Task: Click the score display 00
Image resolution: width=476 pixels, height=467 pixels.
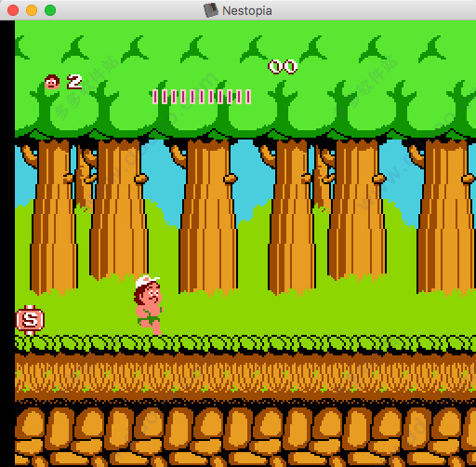Action: (283, 67)
